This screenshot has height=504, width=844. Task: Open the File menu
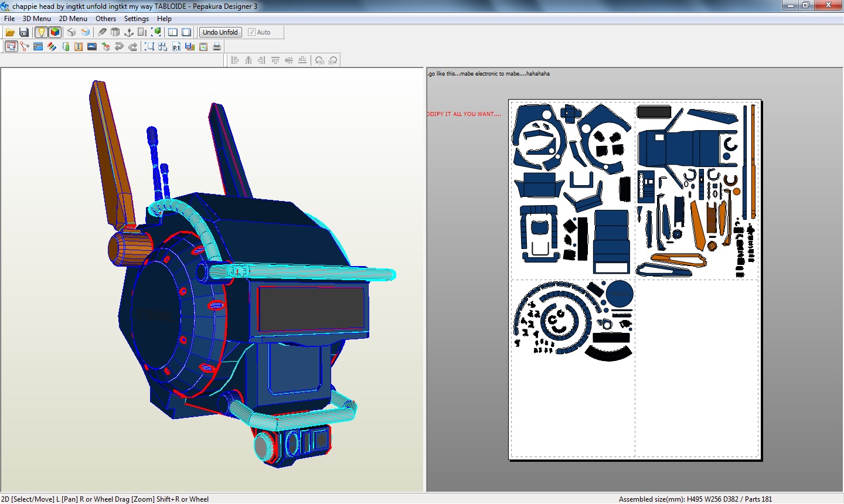click(9, 19)
